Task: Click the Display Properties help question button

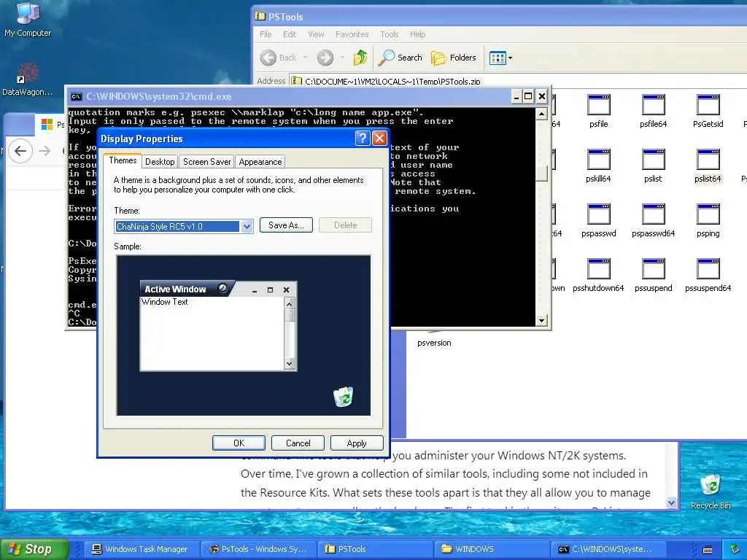Action: 363,139
